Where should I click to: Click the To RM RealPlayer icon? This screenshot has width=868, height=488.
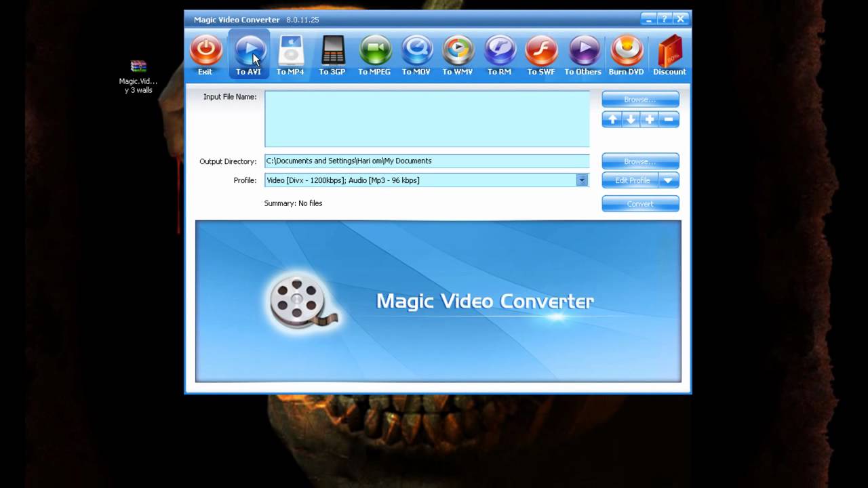(x=500, y=54)
